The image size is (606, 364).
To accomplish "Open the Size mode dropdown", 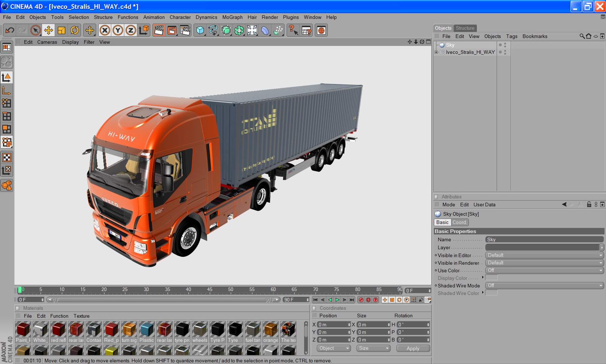I will (x=373, y=348).
